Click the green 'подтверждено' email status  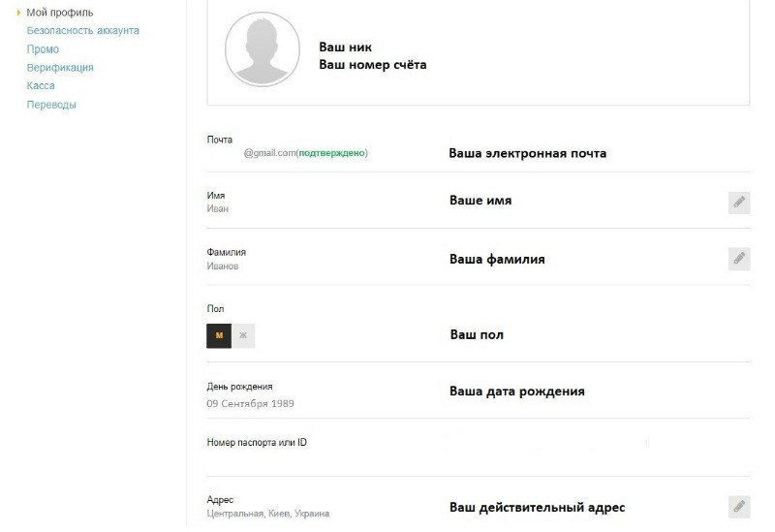[331, 153]
